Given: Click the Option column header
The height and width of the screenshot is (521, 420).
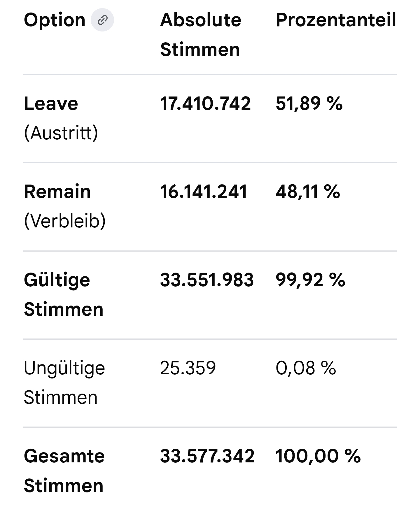Looking at the screenshot, I should point(55,20).
